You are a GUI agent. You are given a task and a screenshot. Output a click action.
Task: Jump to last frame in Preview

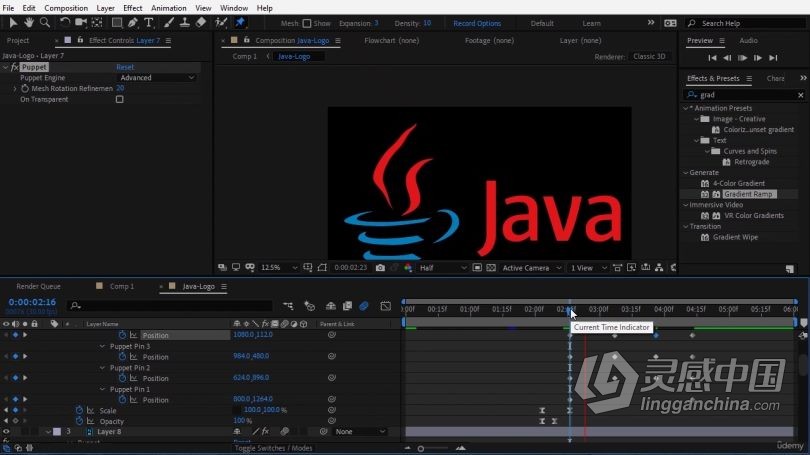pyautogui.click(x=773, y=58)
